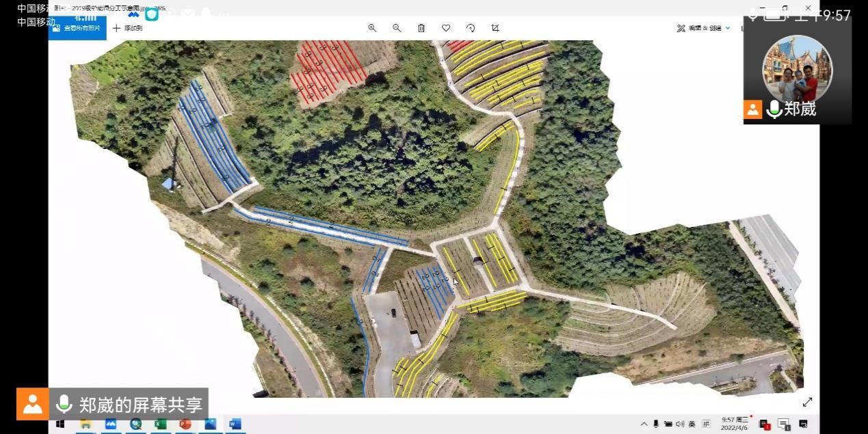868x434 pixels.
Task: Add photo to favorites with heart icon
Action: [x=446, y=28]
